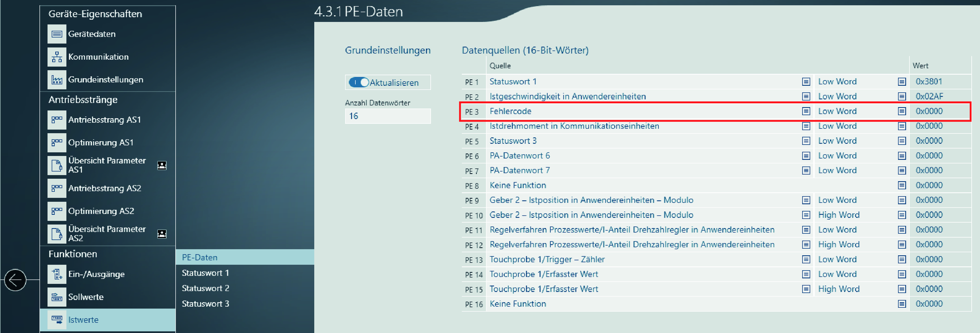Open the Statuswort 1 submenu item
Image resolution: width=980 pixels, height=333 pixels.
pos(206,273)
